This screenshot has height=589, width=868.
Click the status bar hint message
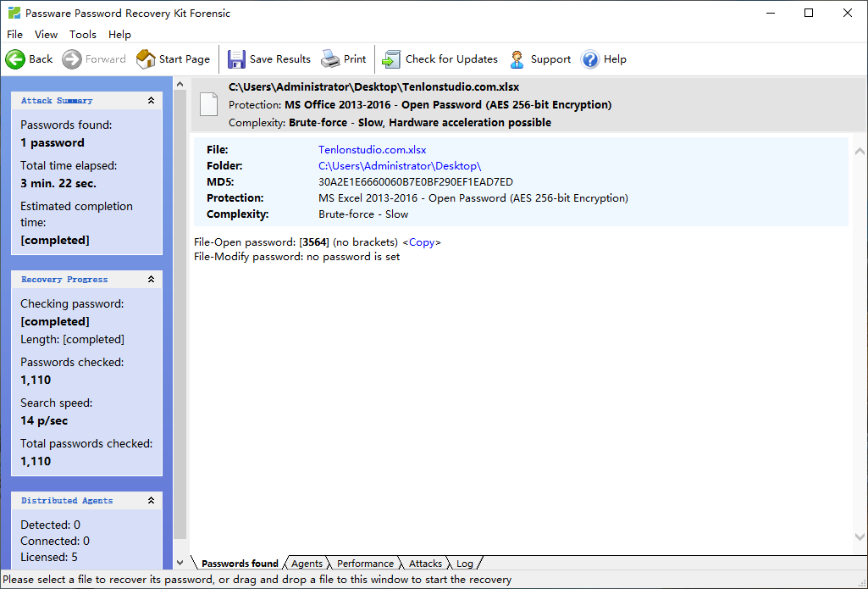(257, 580)
